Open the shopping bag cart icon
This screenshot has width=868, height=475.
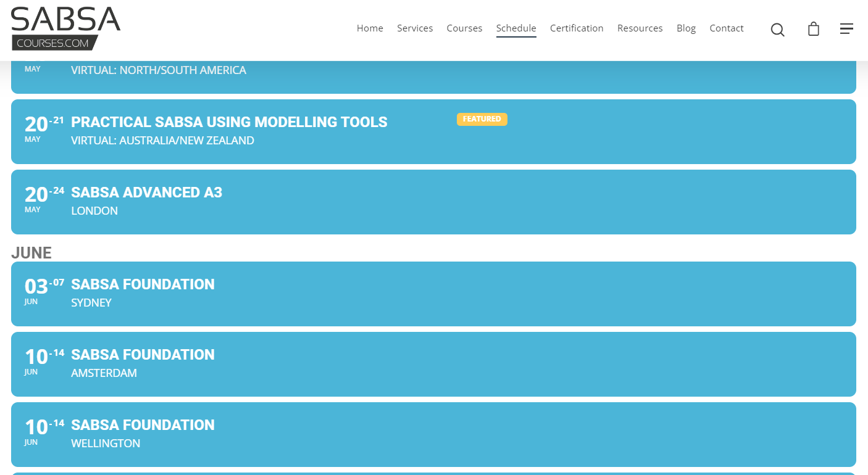pos(814,29)
